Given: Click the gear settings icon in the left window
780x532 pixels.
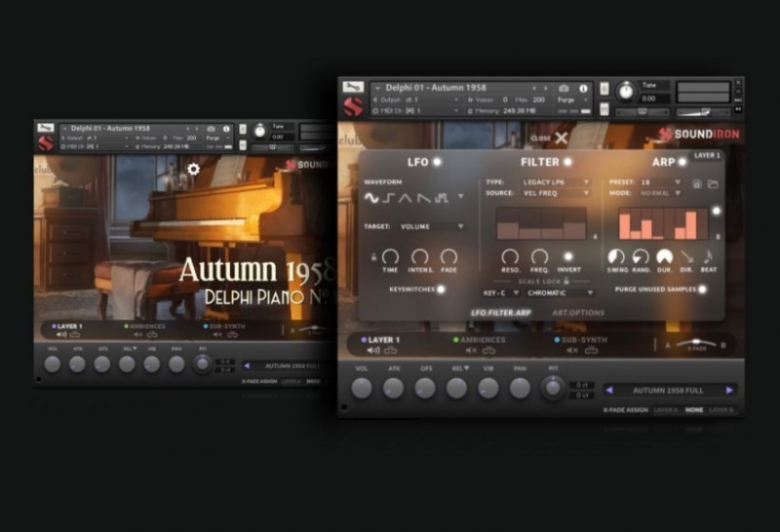Looking at the screenshot, I should point(193,169).
